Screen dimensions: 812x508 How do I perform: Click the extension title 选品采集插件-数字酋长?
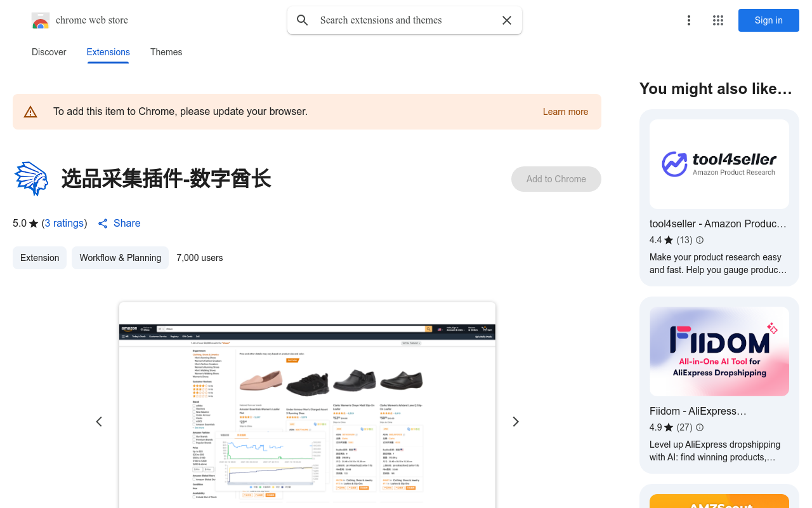[x=166, y=179]
